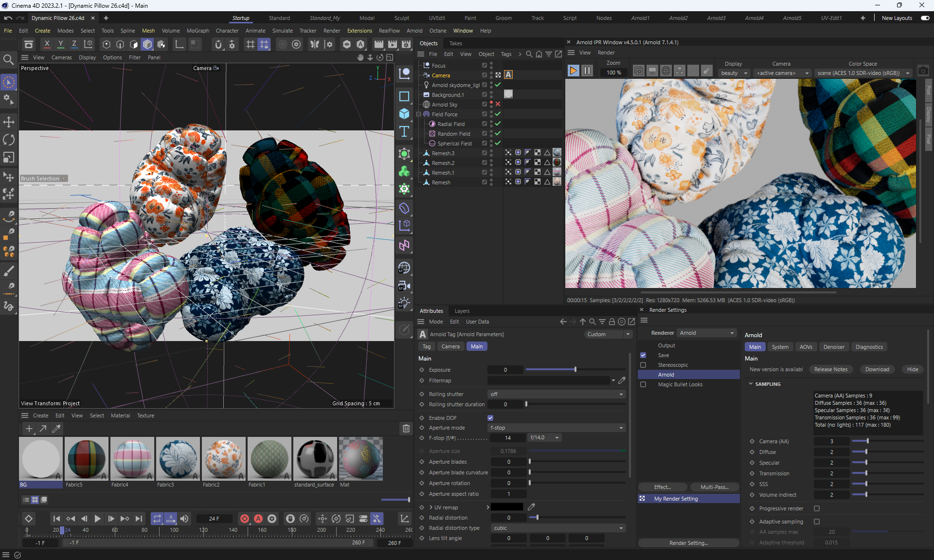Adjust the Exposure slider
Viewport: 934px width, 560px height.
click(575, 370)
